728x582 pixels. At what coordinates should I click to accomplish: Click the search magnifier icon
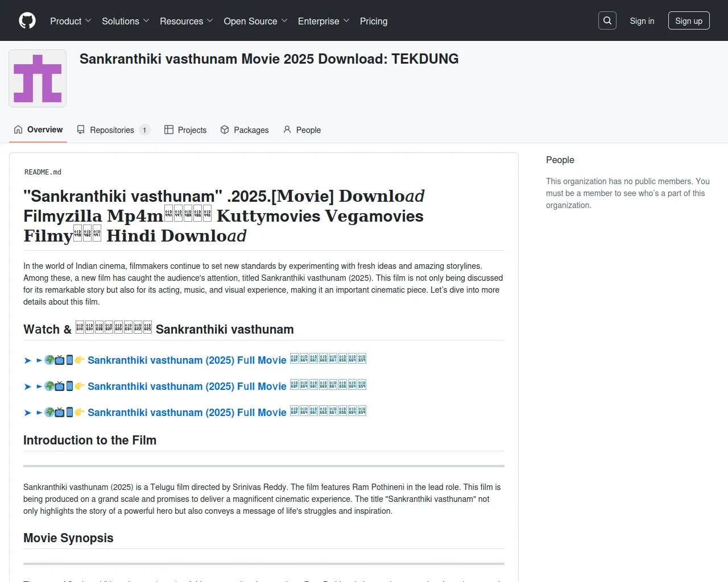607,20
